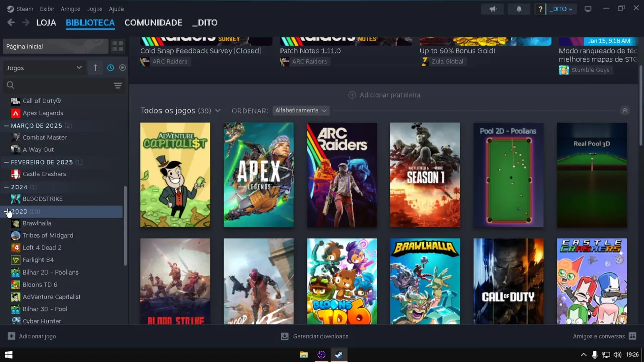The height and width of the screenshot is (362, 644).
Task: Toggle ready-to-play filter icon
Action: tap(122, 68)
